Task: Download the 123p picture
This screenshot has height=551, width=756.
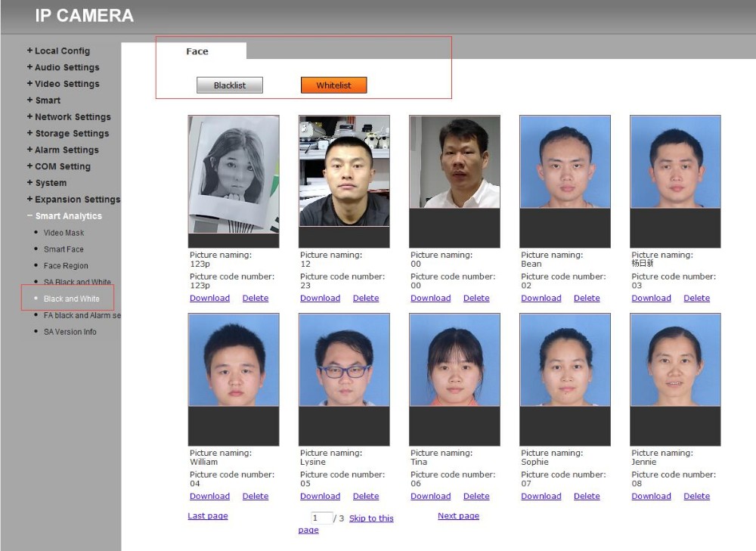Action: (209, 298)
